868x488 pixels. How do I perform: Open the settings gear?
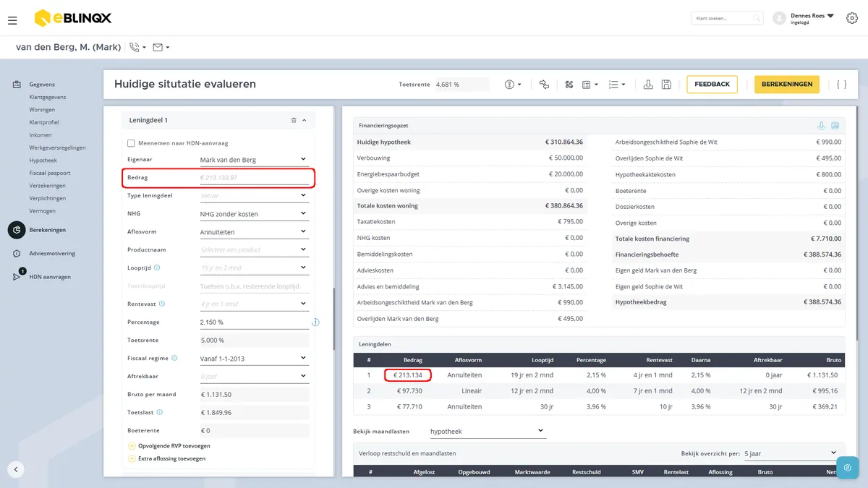point(852,18)
